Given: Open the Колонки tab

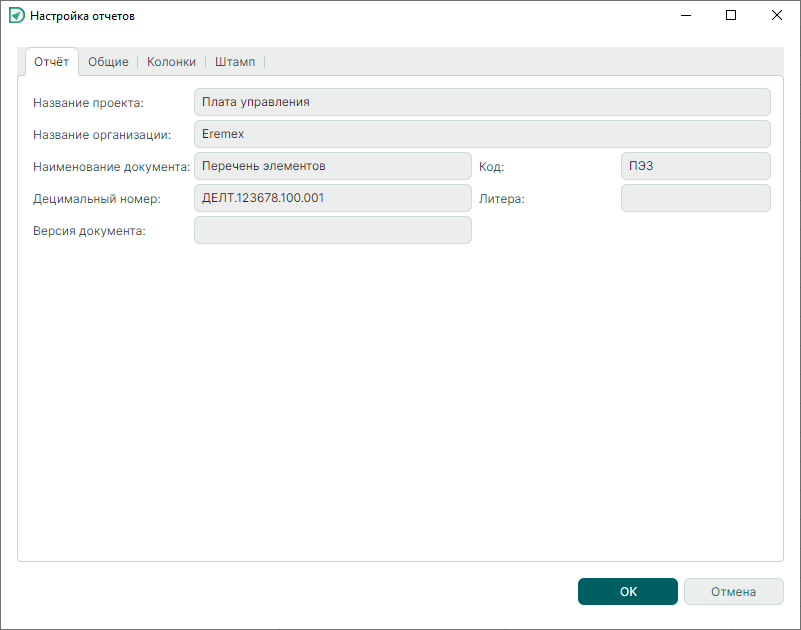Looking at the screenshot, I should coord(171,62).
